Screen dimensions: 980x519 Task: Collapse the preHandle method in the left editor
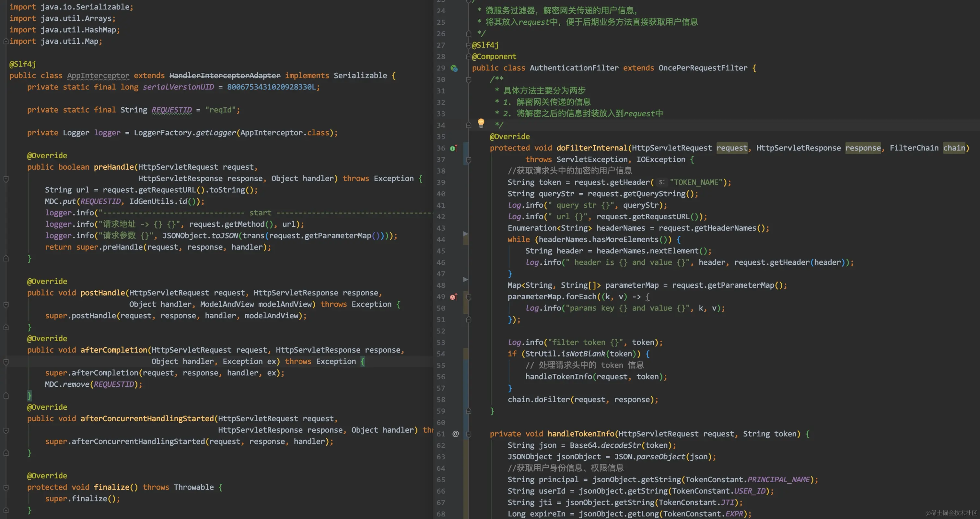pyautogui.click(x=6, y=179)
